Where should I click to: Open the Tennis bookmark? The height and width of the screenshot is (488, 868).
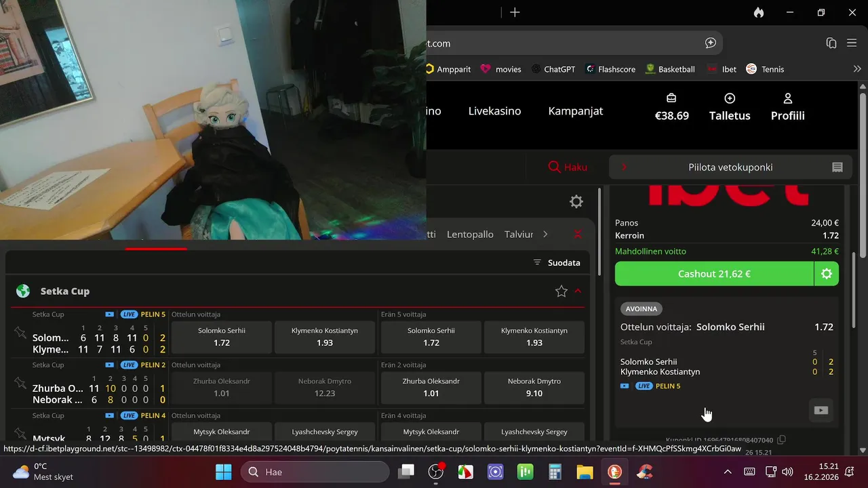click(765, 69)
